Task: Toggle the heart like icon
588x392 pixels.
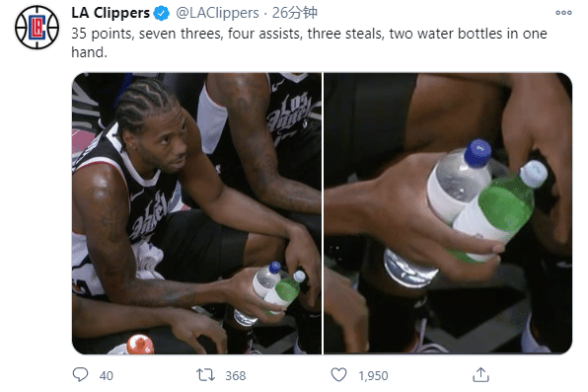Action: [x=338, y=375]
